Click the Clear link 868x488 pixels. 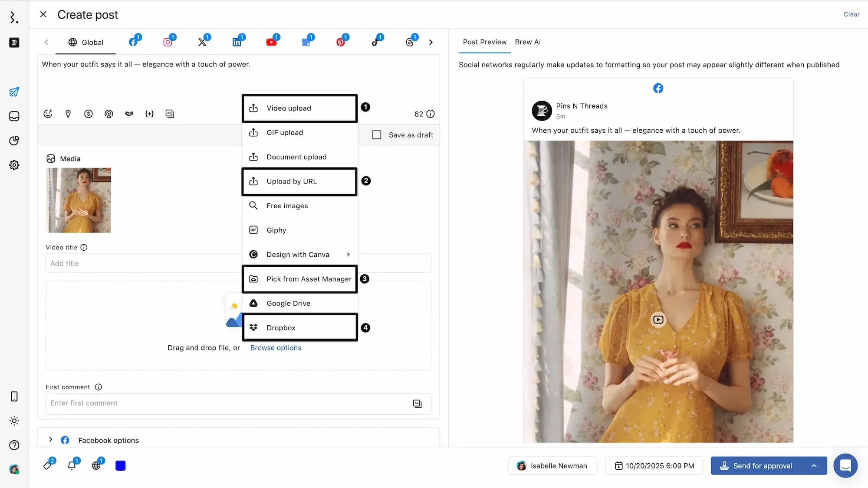(x=851, y=14)
